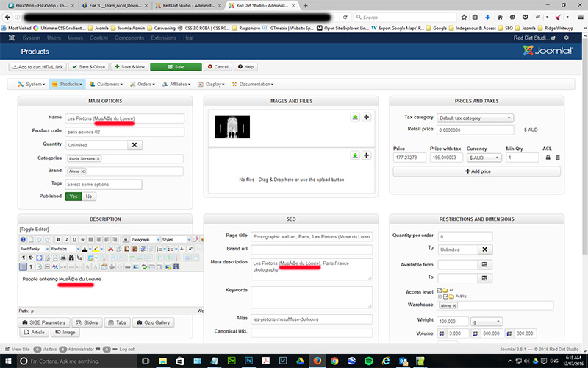Click Save & Close button
588x368 pixels.
(88, 67)
